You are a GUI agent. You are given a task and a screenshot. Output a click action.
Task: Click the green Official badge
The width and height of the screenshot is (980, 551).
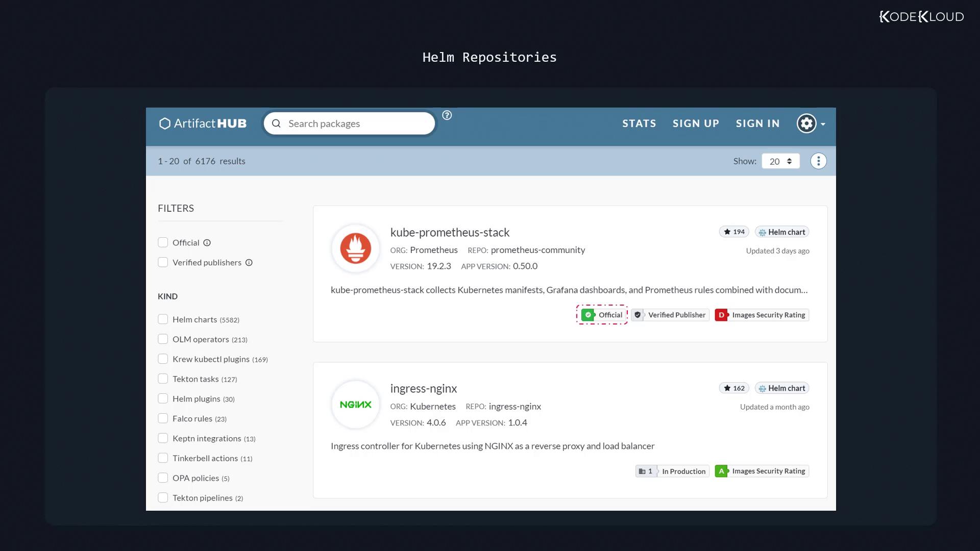tap(602, 315)
